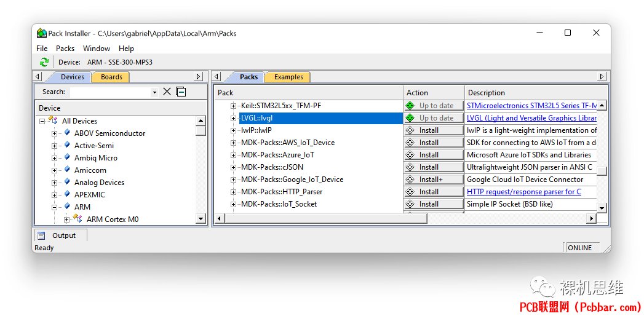Install MDK-Packs::cJSON pack
644x316 pixels.
pyautogui.click(x=434, y=167)
